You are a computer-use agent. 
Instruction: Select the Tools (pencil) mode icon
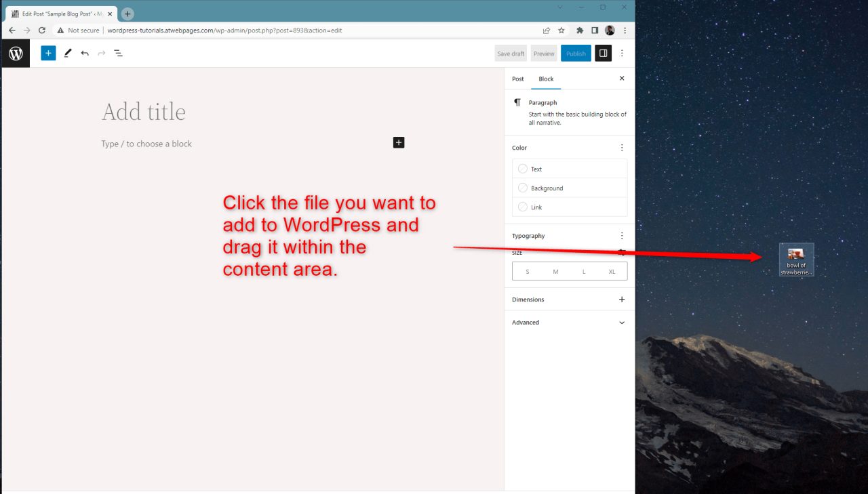pyautogui.click(x=67, y=53)
